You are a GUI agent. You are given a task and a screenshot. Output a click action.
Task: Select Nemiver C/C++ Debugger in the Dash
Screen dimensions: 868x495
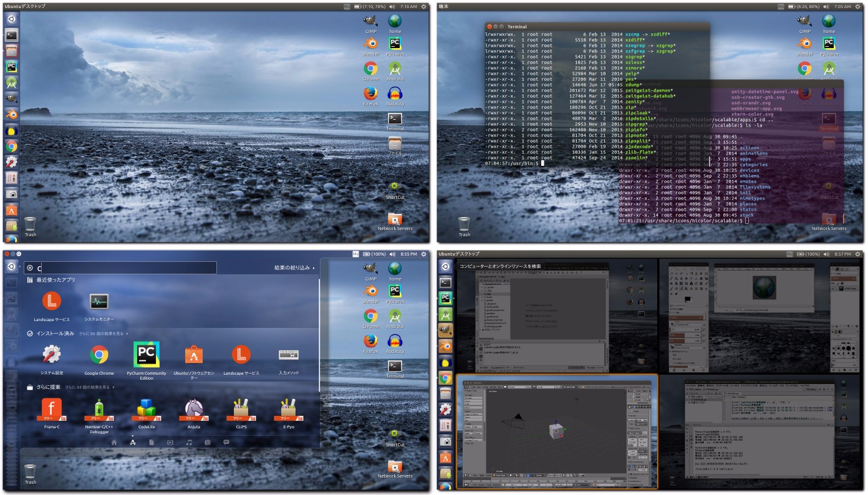point(99,416)
